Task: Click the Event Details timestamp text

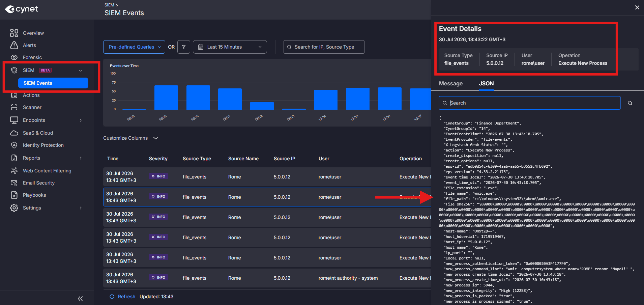Action: coord(472,39)
